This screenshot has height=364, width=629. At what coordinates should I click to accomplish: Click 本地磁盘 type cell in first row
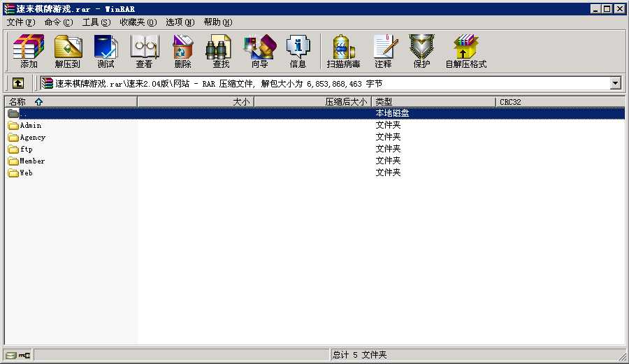(x=392, y=113)
